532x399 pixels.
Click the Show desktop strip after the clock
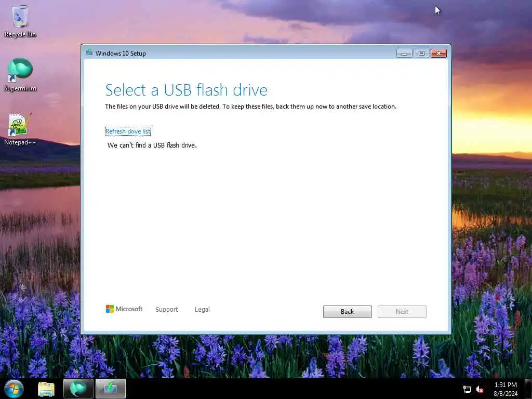(x=528, y=389)
